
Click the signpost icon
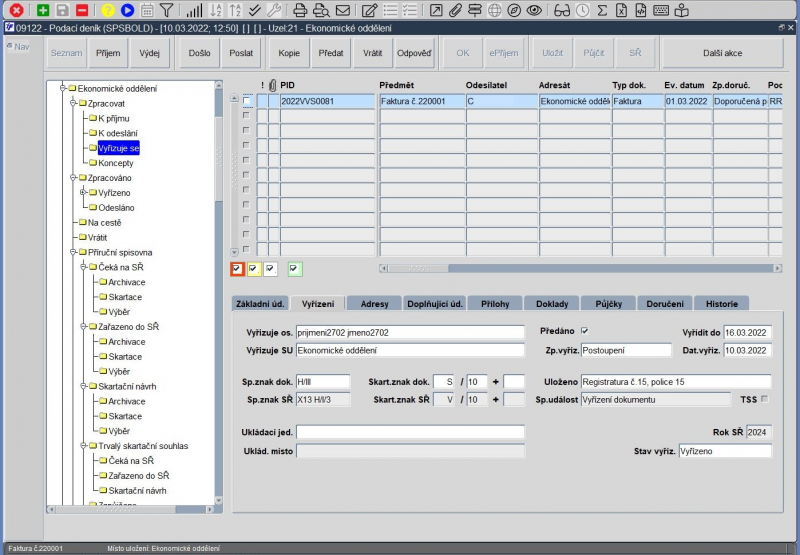[474, 10]
